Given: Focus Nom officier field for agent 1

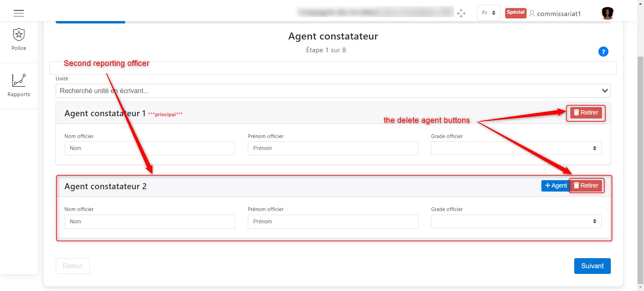Looking at the screenshot, I should 150,148.
